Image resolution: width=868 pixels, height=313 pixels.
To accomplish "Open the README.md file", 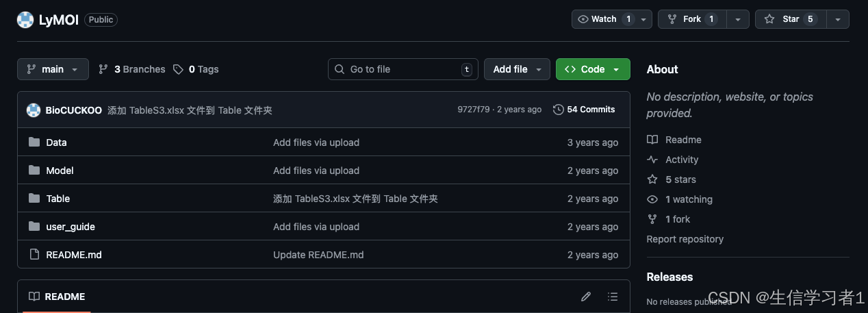I will (x=73, y=255).
